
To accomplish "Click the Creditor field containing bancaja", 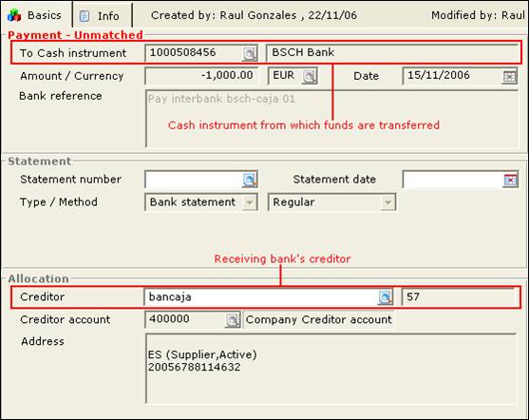I will (x=269, y=297).
